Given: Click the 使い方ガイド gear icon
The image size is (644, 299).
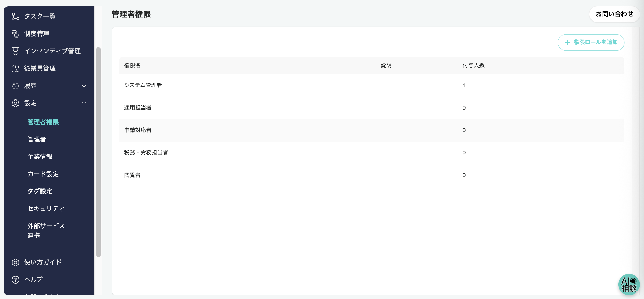Looking at the screenshot, I should pyautogui.click(x=15, y=262).
